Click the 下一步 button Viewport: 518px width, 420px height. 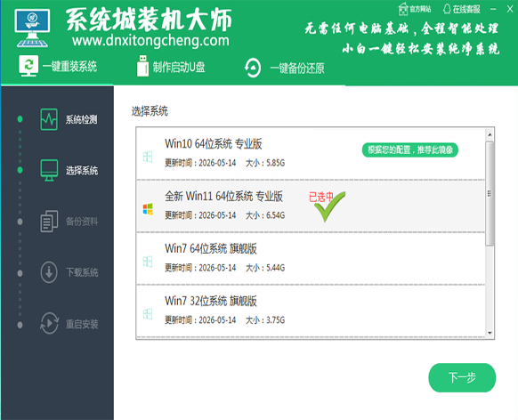(462, 378)
